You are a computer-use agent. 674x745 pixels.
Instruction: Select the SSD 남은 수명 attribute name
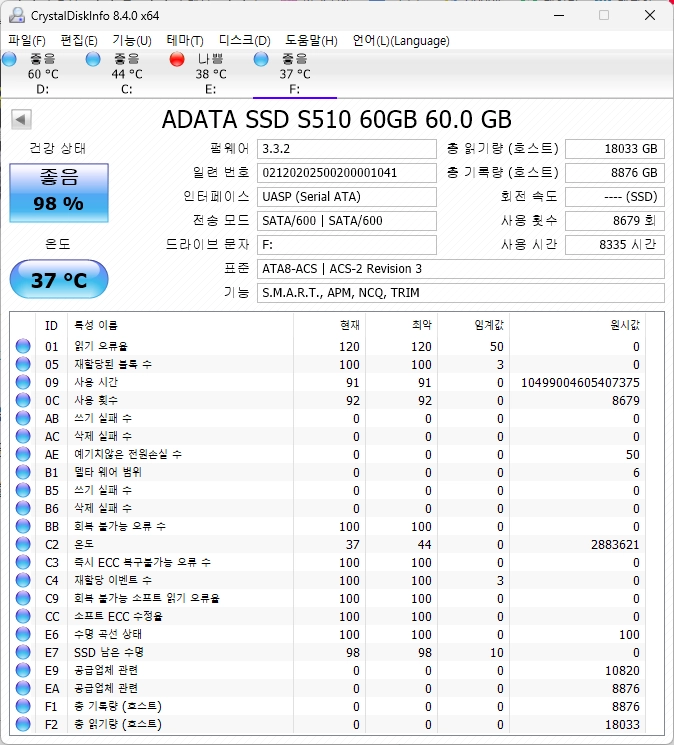109,652
